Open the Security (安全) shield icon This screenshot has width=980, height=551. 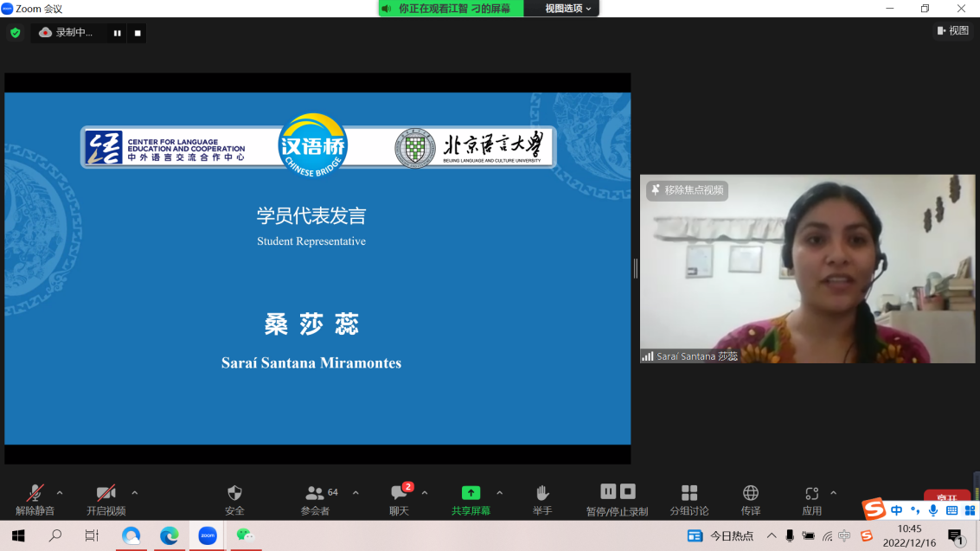tap(234, 493)
